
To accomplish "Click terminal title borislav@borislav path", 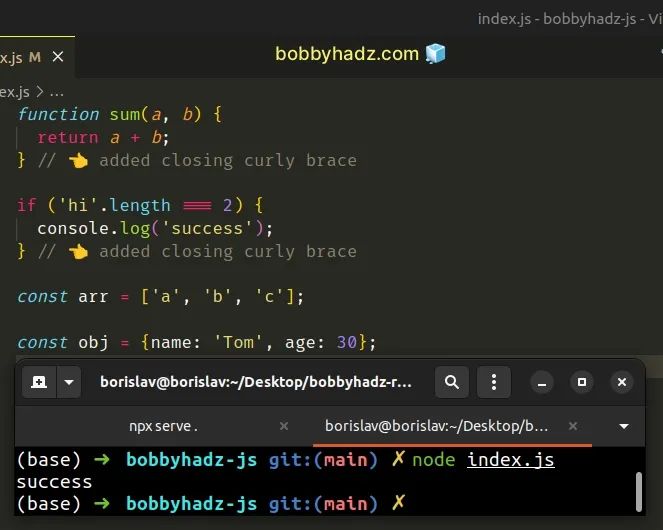I will tap(256, 382).
